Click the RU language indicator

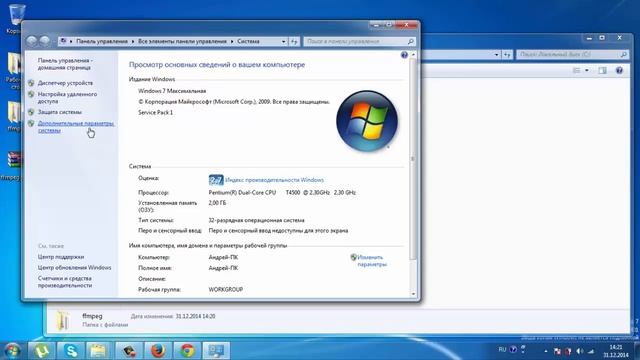(502, 349)
